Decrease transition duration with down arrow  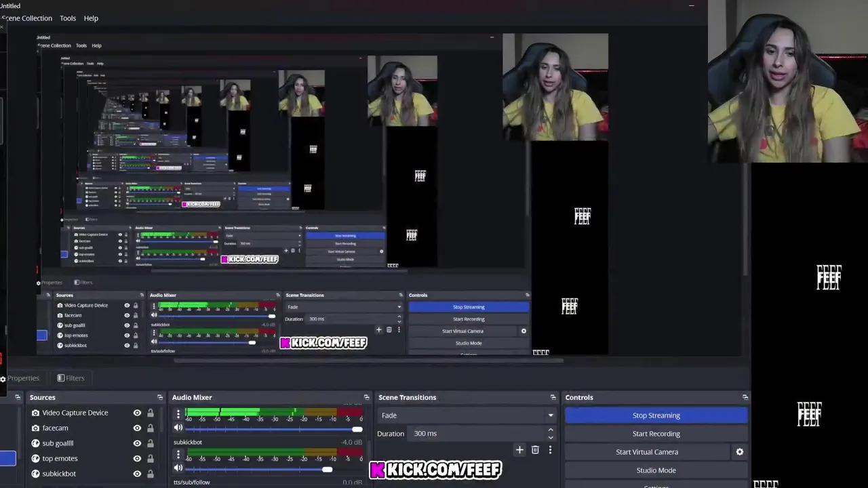[x=551, y=437]
